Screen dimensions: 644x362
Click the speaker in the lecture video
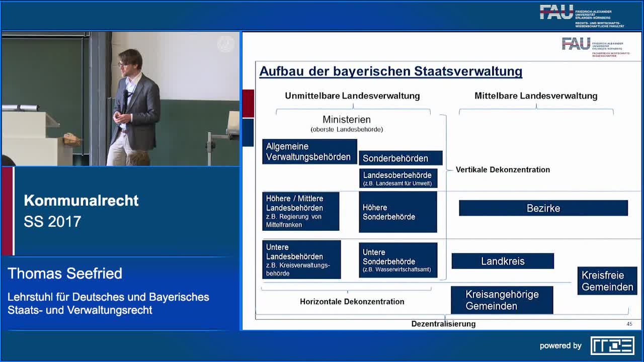coord(134,106)
